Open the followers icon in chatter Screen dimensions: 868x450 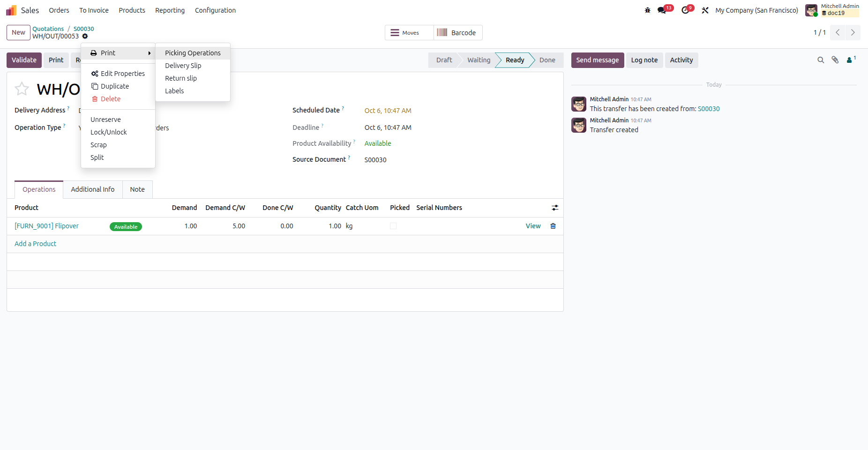851,60
